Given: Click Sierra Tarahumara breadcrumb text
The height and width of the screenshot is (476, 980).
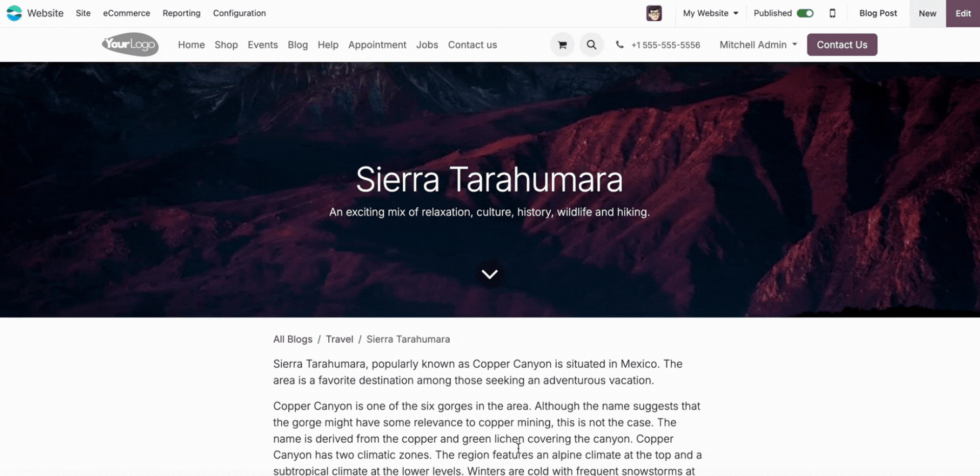Looking at the screenshot, I should click(x=408, y=339).
